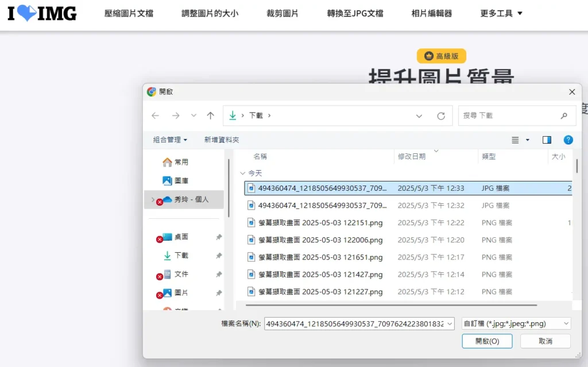Click the download icon in the address bar
This screenshot has width=588, height=367.
coord(233,115)
